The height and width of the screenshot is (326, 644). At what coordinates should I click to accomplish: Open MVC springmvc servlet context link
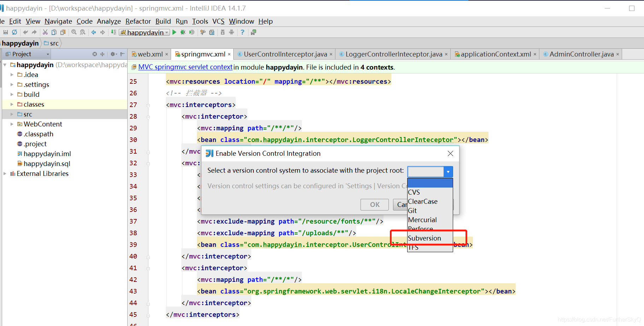[x=186, y=67]
